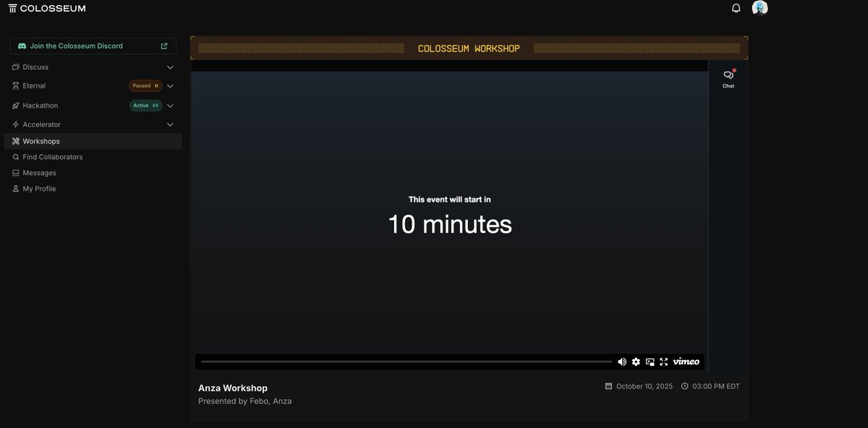The height and width of the screenshot is (428, 868).
Task: Open the Accelerator menu item
Action: pos(42,124)
